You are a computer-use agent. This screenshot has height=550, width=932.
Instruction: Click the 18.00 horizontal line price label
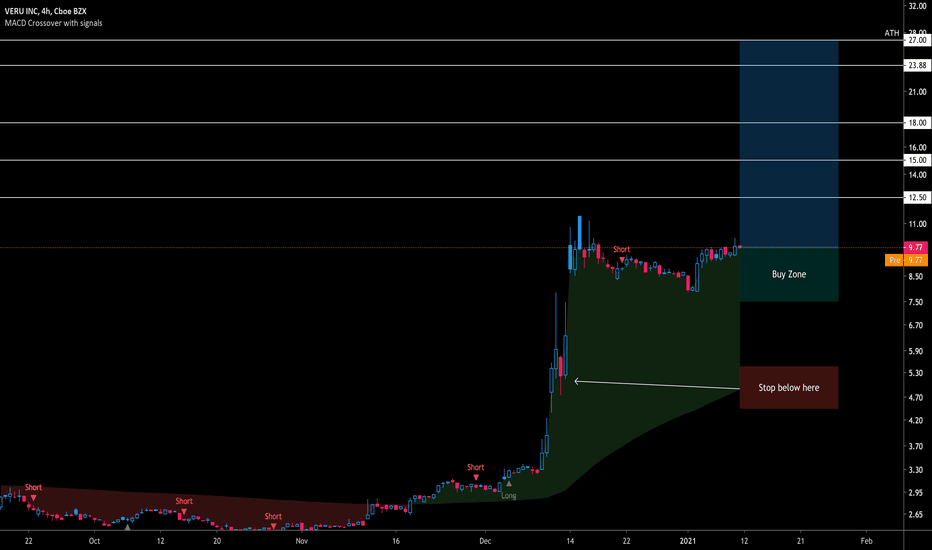pyautogui.click(x=917, y=122)
